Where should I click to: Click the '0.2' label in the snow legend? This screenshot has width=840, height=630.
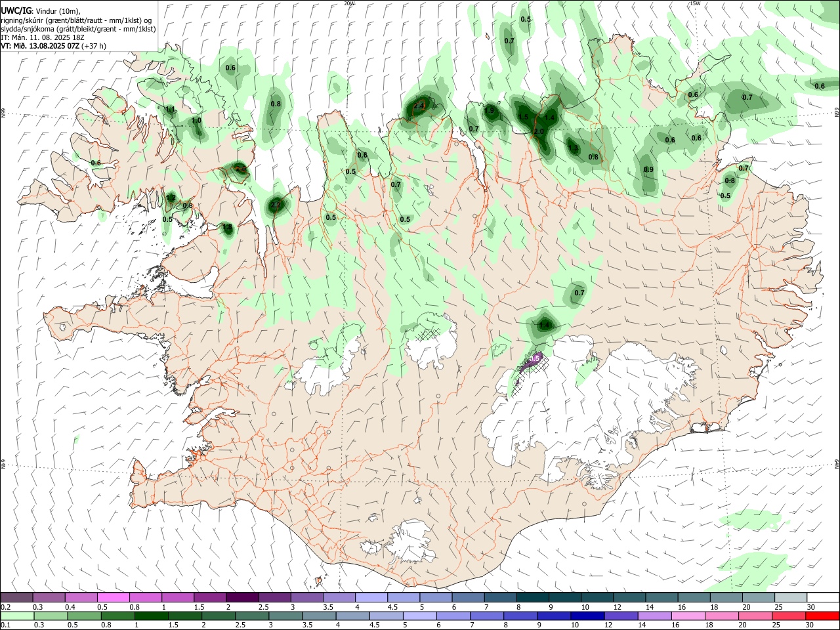tap(6, 607)
